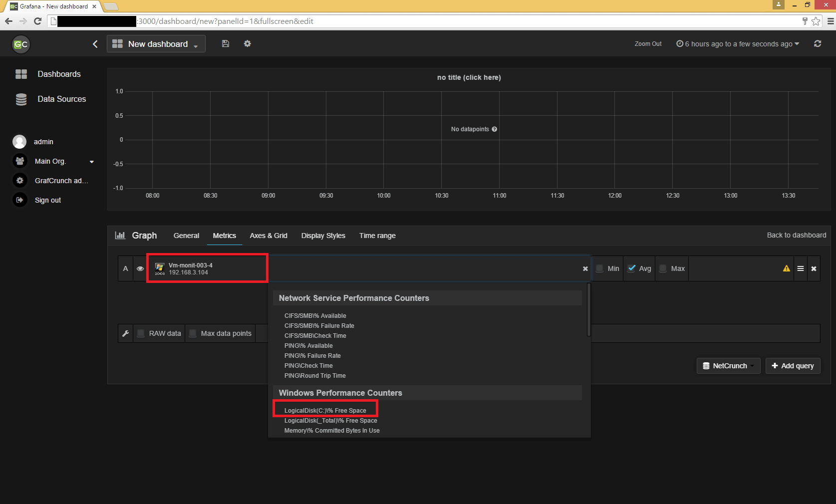
Task: Click the GrafCrunch logo icon
Action: pos(21,44)
